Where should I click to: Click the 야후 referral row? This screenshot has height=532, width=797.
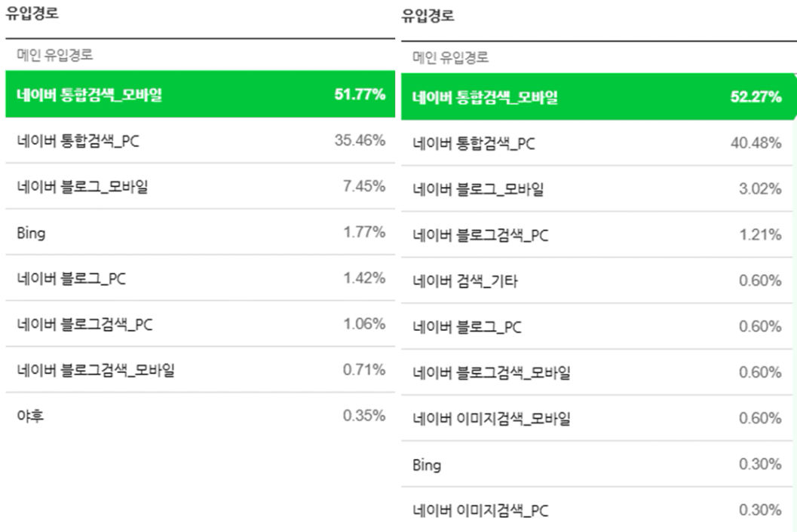200,416
